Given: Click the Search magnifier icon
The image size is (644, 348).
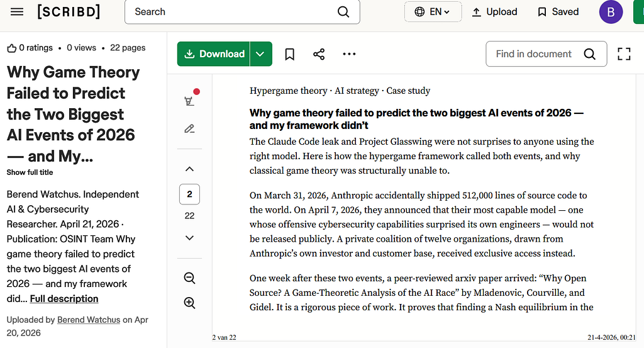Looking at the screenshot, I should (343, 12).
